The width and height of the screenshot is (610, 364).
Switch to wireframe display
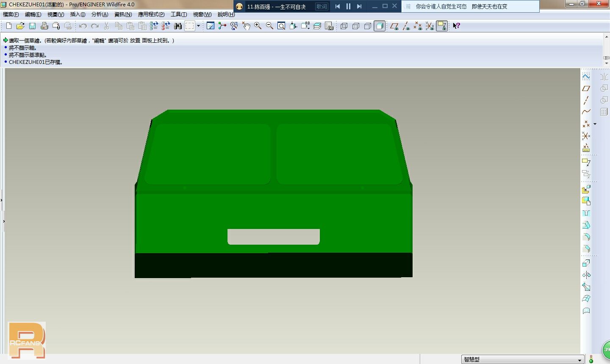(344, 26)
